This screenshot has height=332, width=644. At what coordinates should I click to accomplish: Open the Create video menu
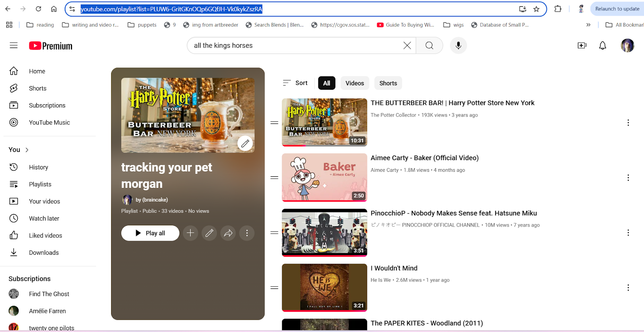[x=582, y=45]
